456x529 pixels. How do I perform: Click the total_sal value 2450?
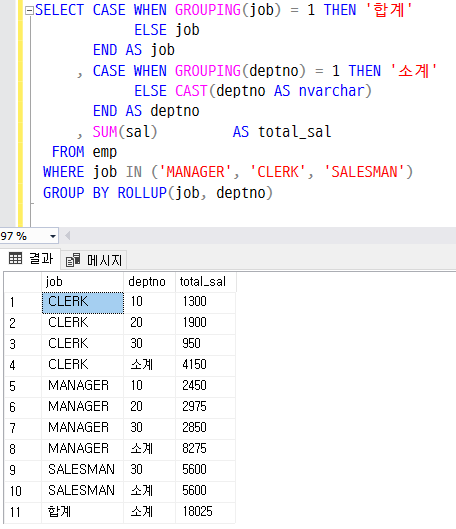[x=205, y=386]
